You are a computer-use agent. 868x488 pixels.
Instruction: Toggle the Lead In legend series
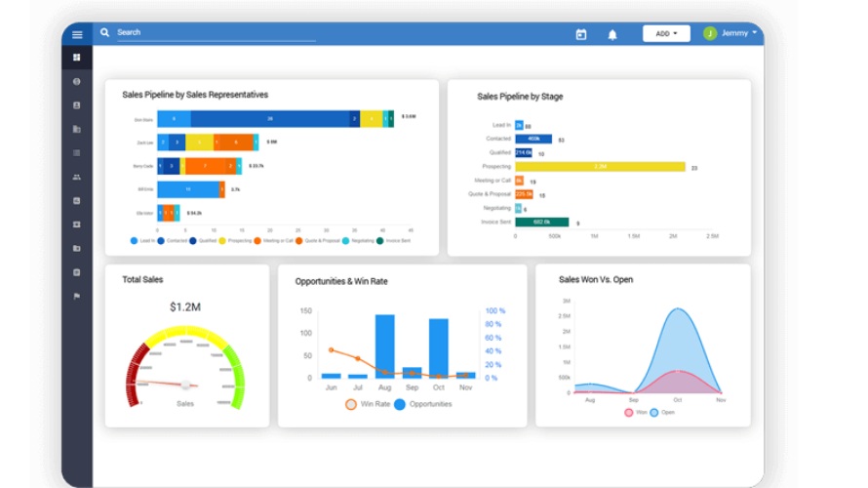tap(142, 240)
